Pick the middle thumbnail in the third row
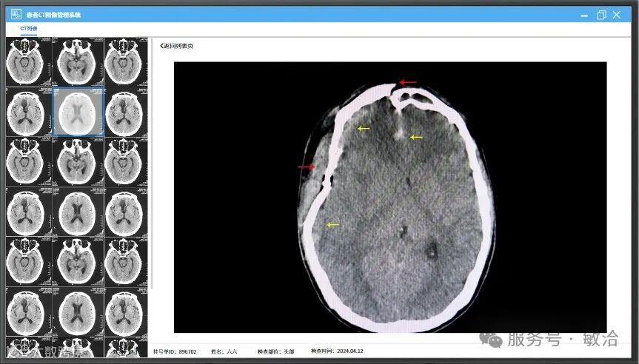639x364 pixels. [x=78, y=161]
